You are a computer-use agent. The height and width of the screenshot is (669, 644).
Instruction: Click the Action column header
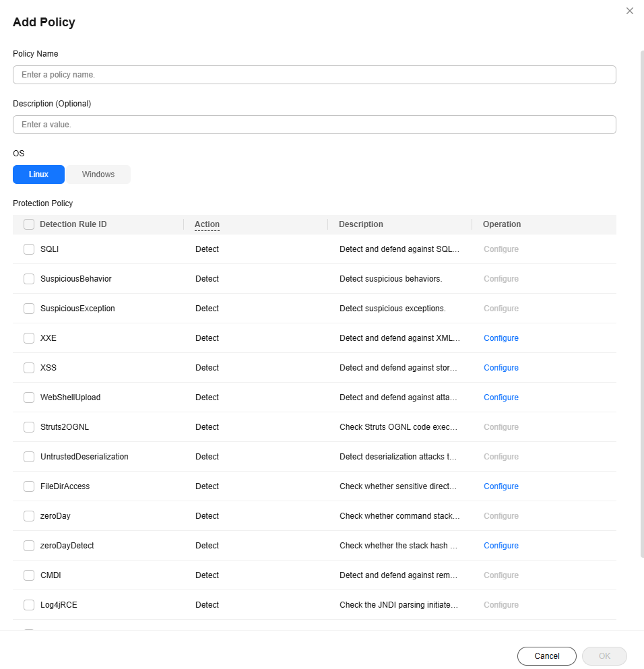(x=207, y=224)
